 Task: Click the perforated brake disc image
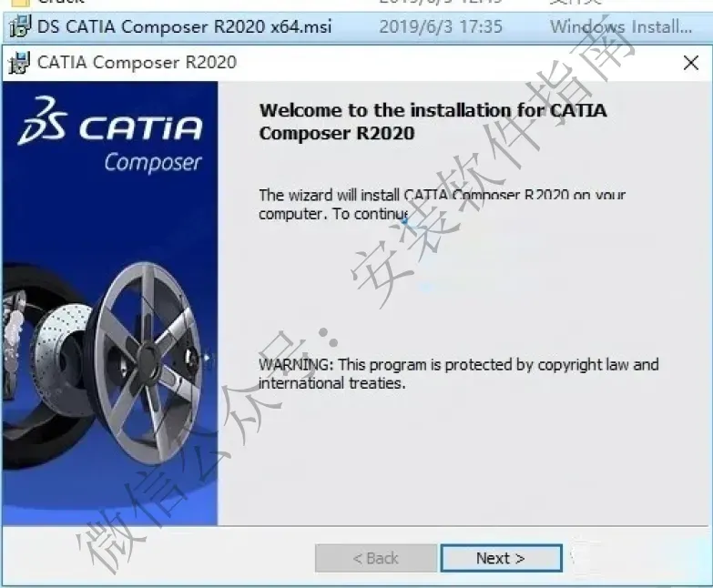tap(61, 359)
